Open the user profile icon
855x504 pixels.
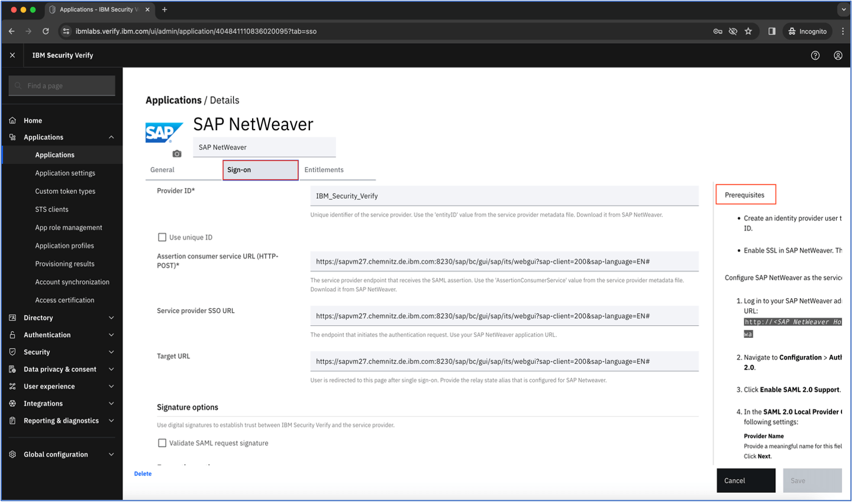tap(838, 56)
